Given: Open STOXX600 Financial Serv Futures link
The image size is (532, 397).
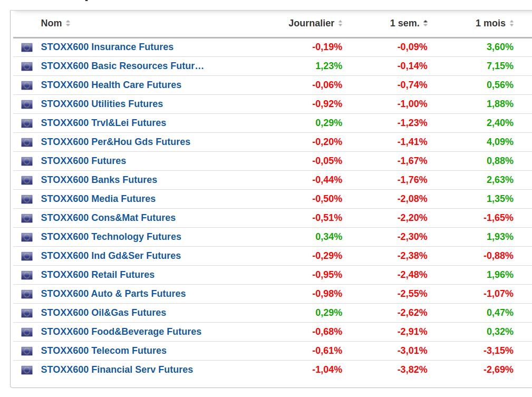Looking at the screenshot, I should coord(117,370).
